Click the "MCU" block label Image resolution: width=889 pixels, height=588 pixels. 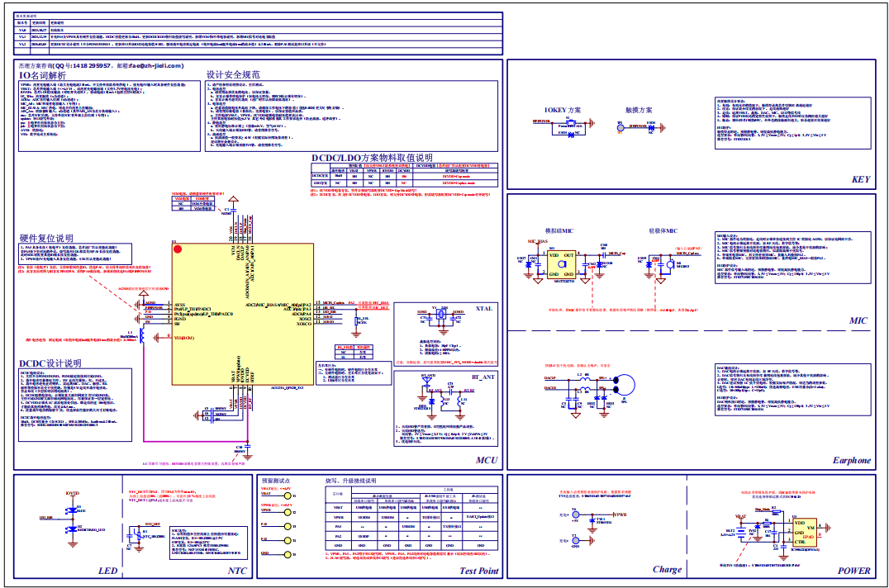[487, 460]
